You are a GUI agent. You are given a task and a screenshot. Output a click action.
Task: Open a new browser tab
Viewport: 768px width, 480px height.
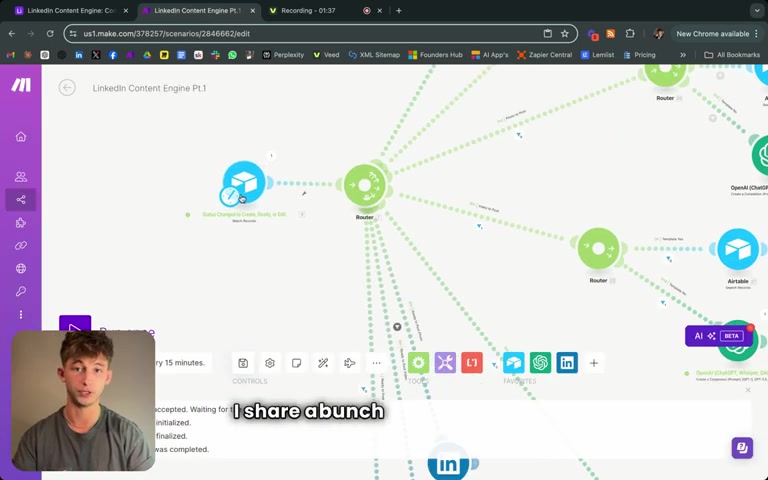click(x=399, y=10)
